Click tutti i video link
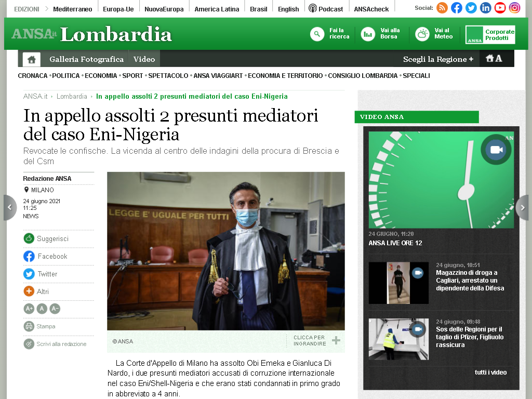This screenshot has height=399, width=532. 490,372
